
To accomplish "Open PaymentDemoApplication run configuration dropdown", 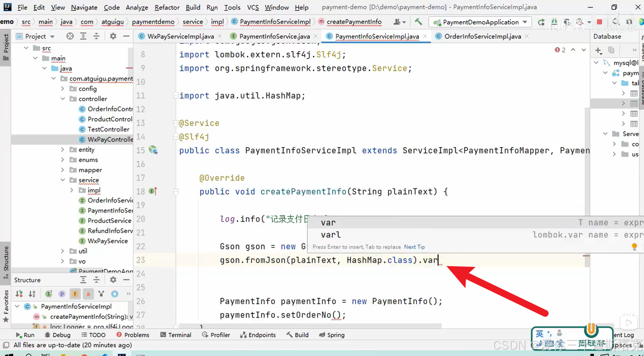I will tap(480, 22).
